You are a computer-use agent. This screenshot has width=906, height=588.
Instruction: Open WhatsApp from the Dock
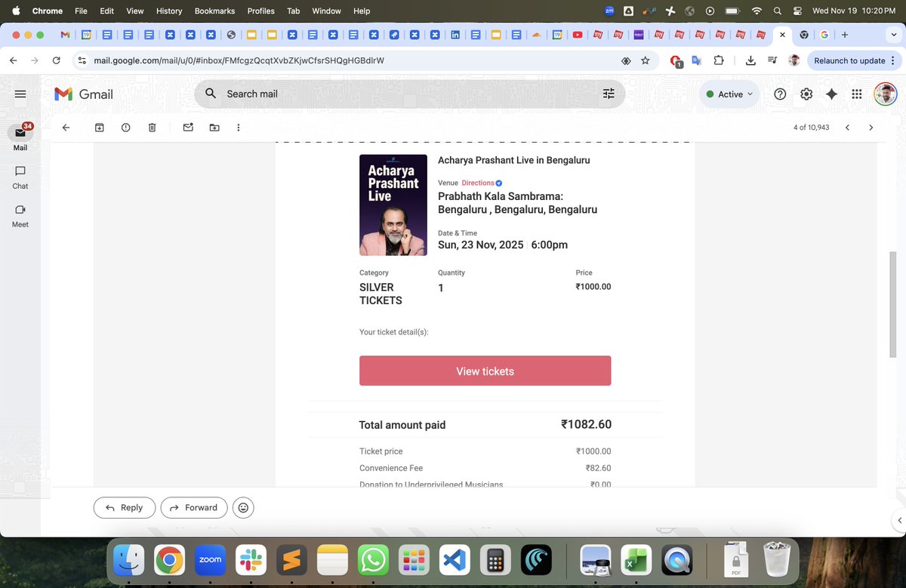(x=373, y=561)
